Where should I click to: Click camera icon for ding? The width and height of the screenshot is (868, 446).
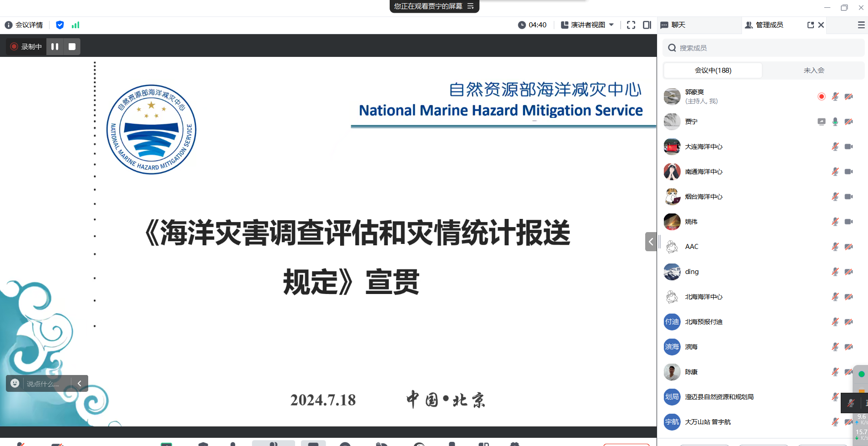click(849, 272)
